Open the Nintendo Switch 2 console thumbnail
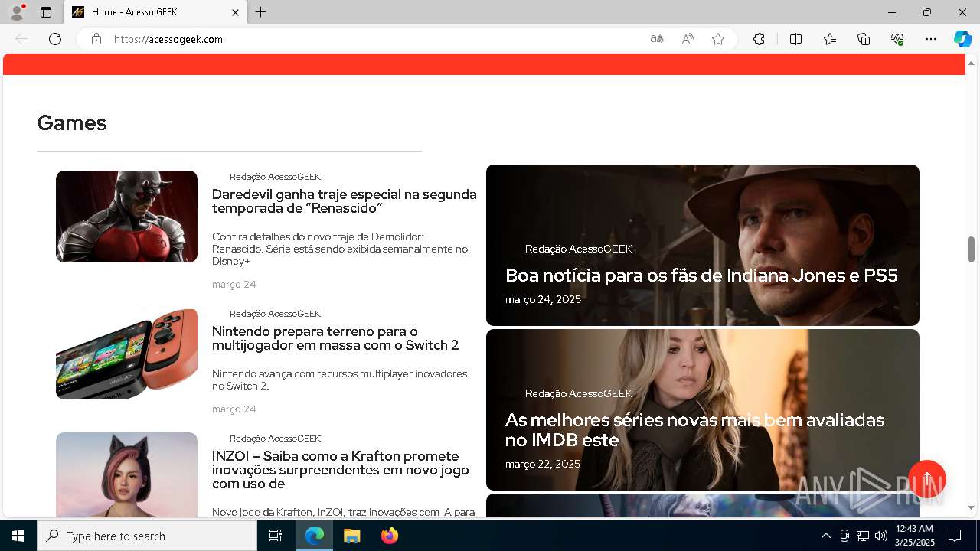This screenshot has width=980, height=551. [x=126, y=354]
